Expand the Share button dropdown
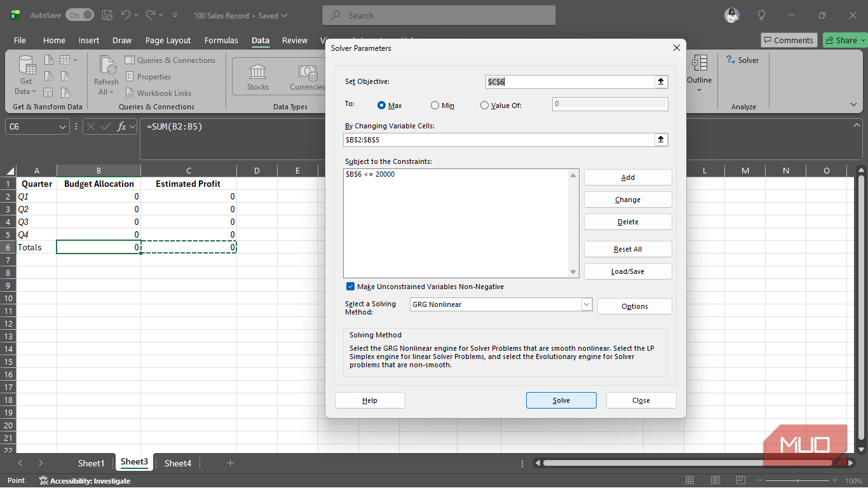868x488 pixels. 863,40
